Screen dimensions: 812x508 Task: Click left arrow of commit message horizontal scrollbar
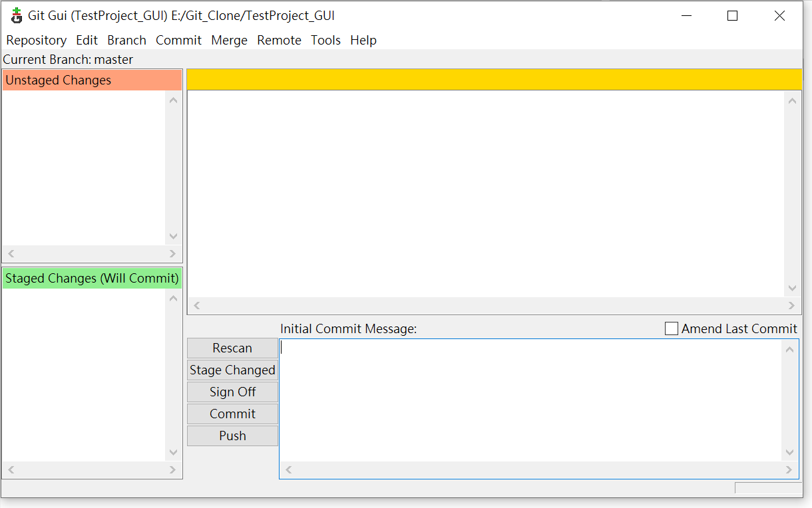coord(288,469)
